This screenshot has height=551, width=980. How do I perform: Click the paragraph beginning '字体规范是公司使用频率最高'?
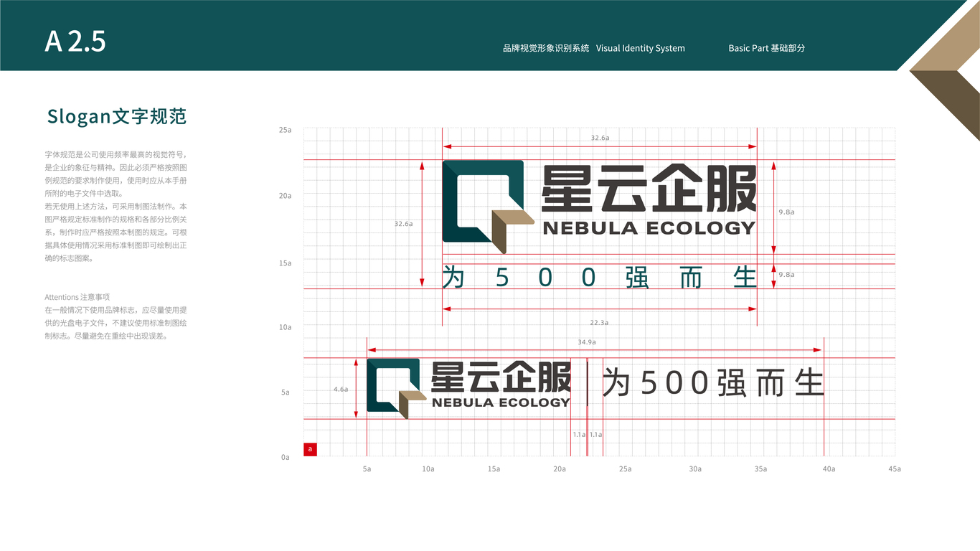coord(116,207)
